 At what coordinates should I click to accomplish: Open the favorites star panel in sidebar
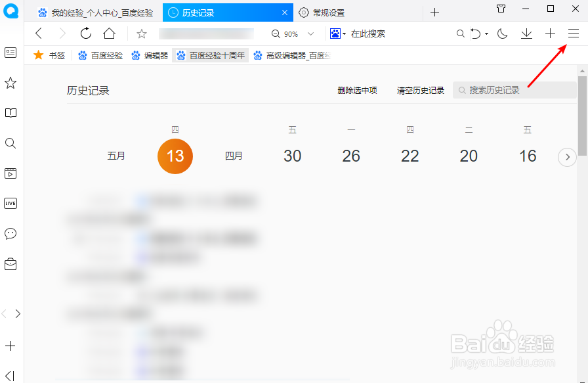[x=10, y=83]
